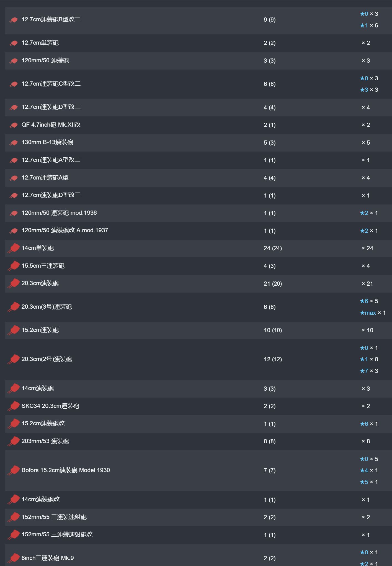Viewport: 392px width, 566px height.
Task: Click the ★6 × 1 entry for 15.2cm連装砲改
Action: tap(369, 424)
